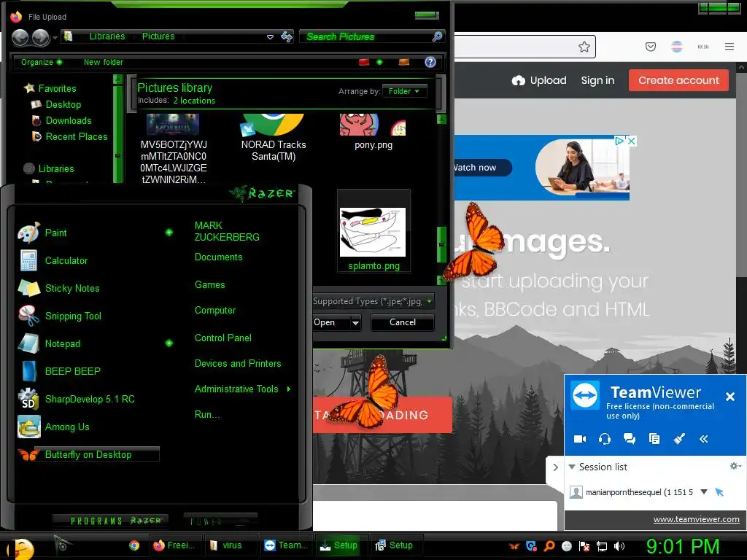Bookmark page with star icon in Firefox
This screenshot has width=747, height=560.
click(584, 47)
